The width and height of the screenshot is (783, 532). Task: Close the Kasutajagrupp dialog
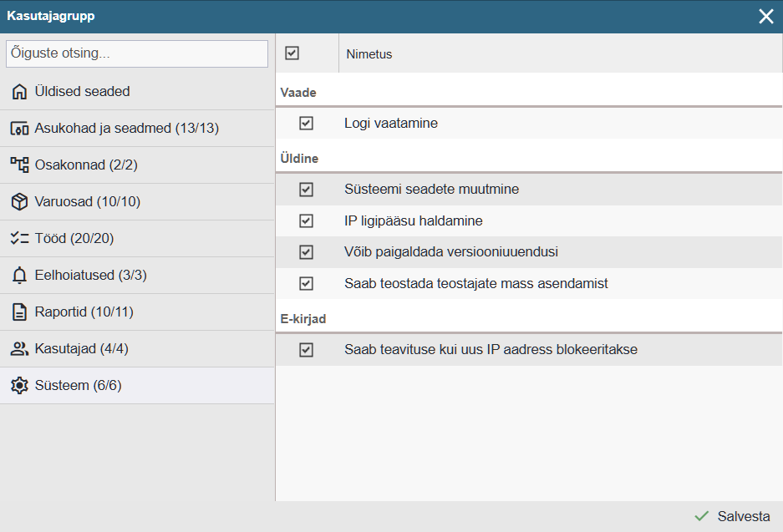click(x=765, y=16)
